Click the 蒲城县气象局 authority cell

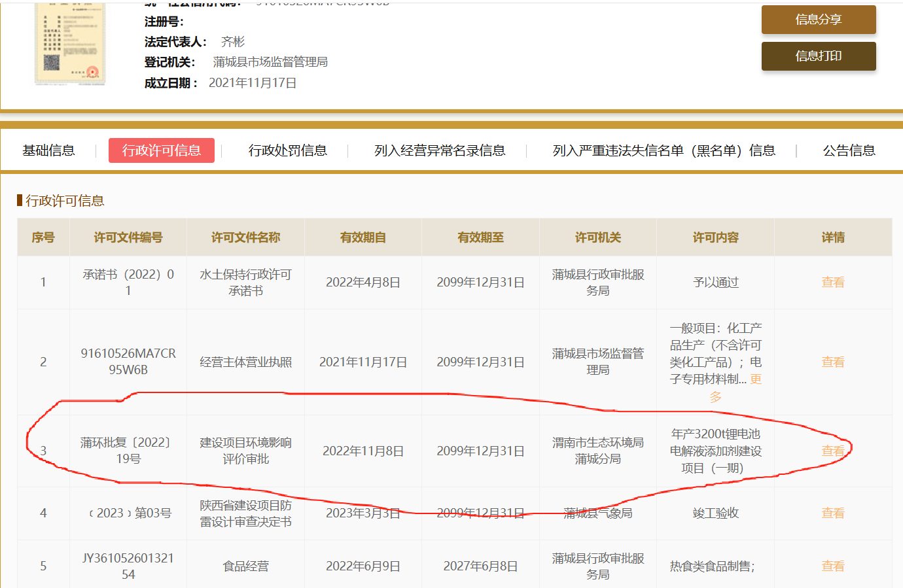[x=598, y=513]
